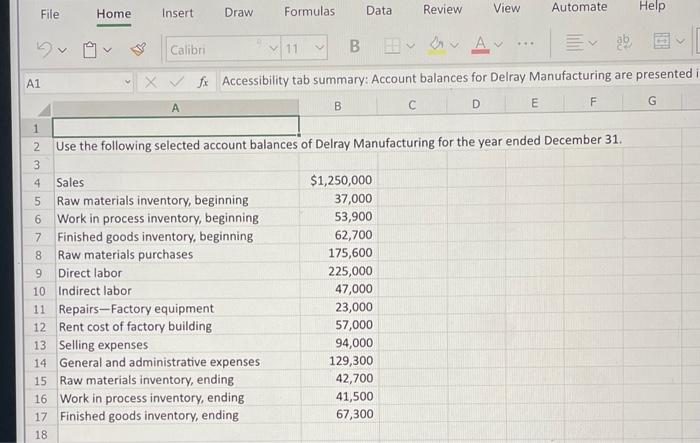Click Finished goods inventory, ending cell

[180, 416]
